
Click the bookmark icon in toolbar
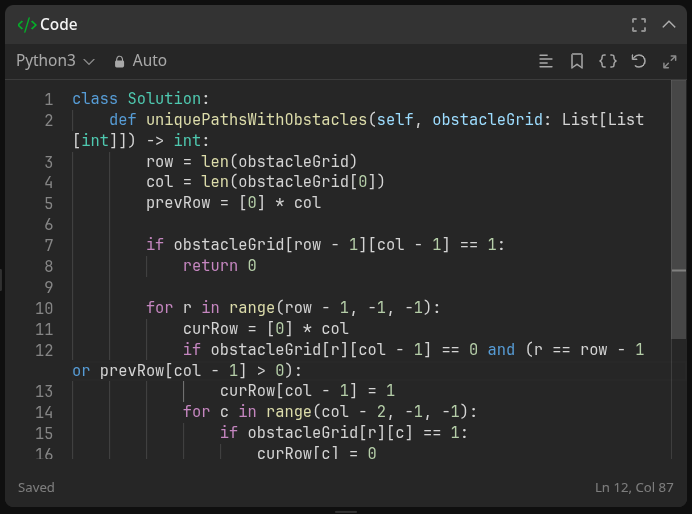tap(577, 61)
